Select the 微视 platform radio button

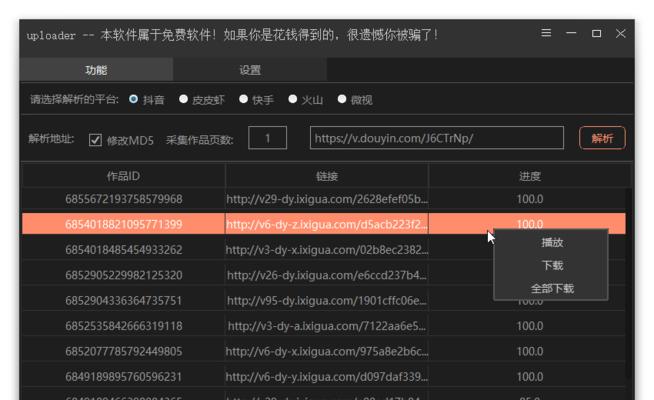(x=342, y=99)
